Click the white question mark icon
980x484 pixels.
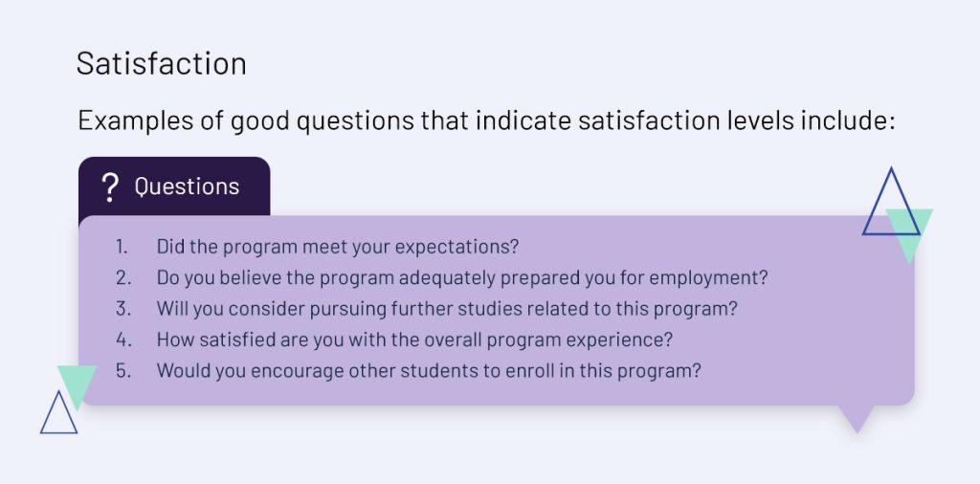click(110, 187)
